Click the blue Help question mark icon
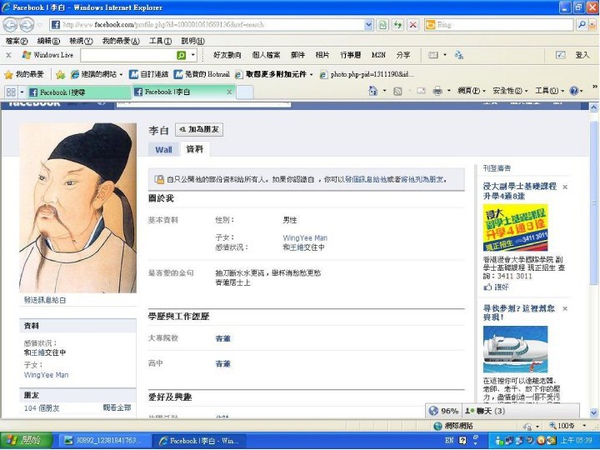This screenshot has width=600, height=450. tap(574, 91)
